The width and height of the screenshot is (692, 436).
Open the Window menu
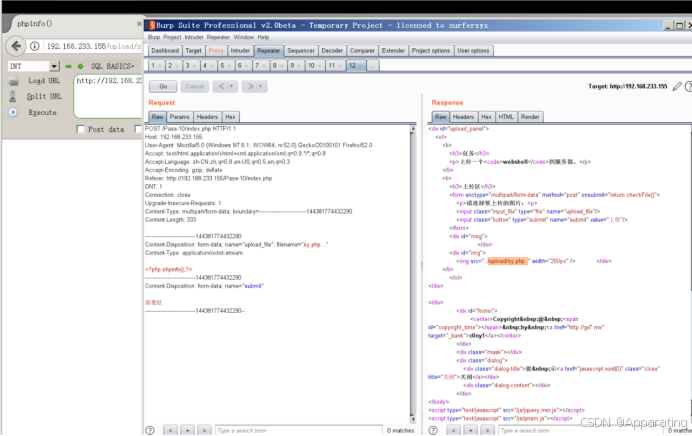pos(244,37)
